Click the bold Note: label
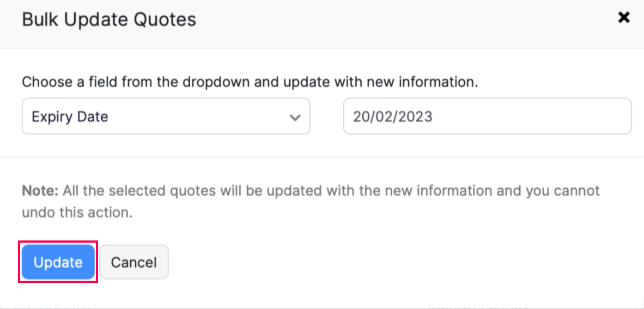 coord(40,191)
